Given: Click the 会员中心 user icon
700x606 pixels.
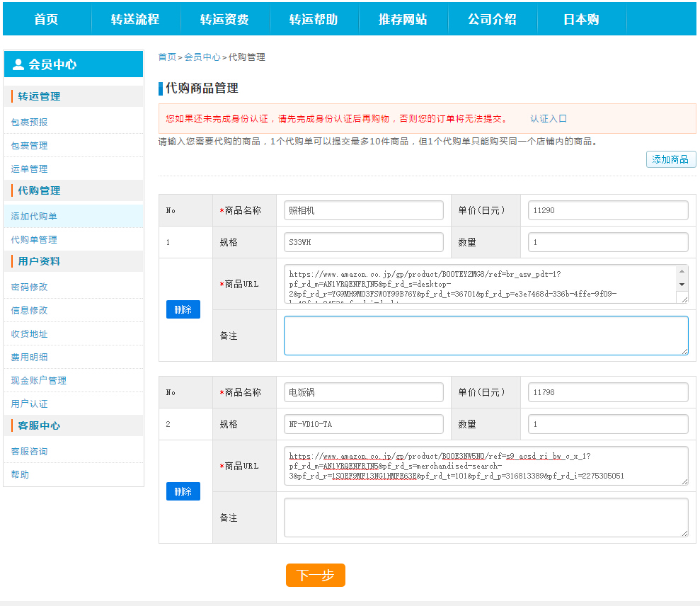Looking at the screenshot, I should (x=18, y=64).
